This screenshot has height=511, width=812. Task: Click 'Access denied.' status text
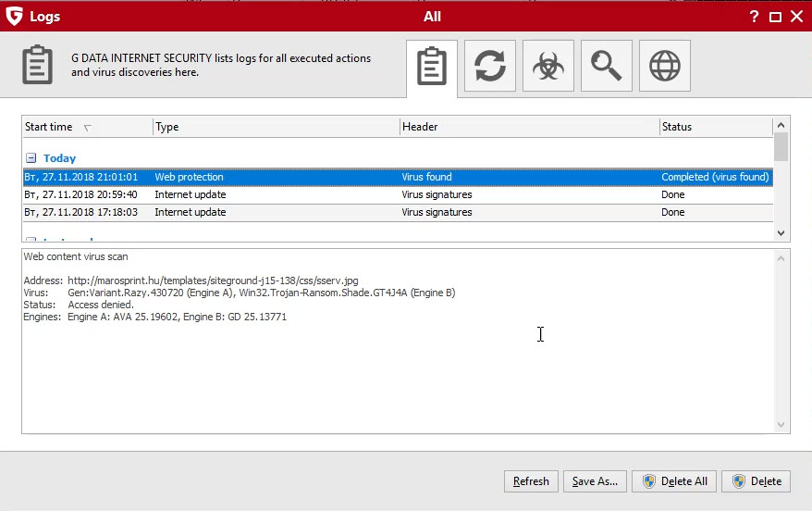(101, 305)
